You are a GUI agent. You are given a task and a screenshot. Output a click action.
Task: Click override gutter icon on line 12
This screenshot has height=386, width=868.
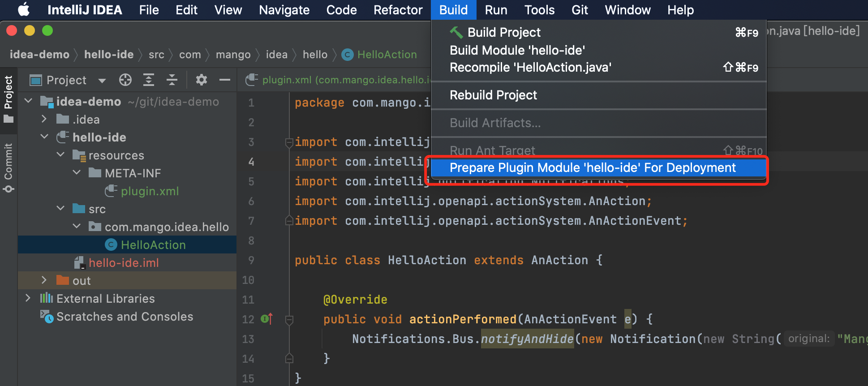266,319
